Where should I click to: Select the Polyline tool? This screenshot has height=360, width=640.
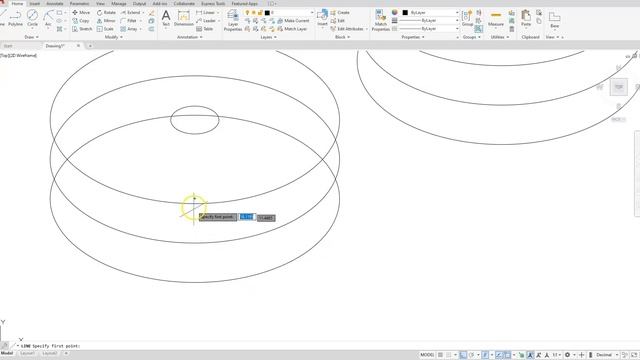15,18
